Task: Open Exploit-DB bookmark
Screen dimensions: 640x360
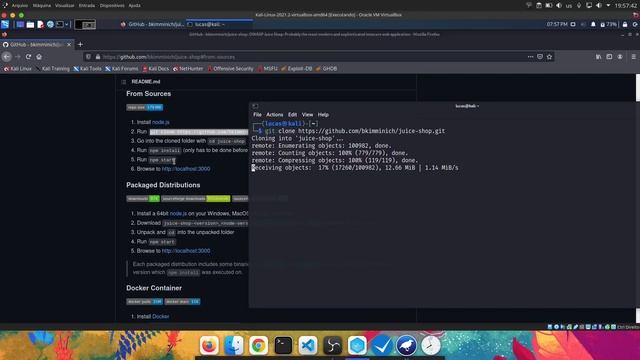Action: coord(297,69)
